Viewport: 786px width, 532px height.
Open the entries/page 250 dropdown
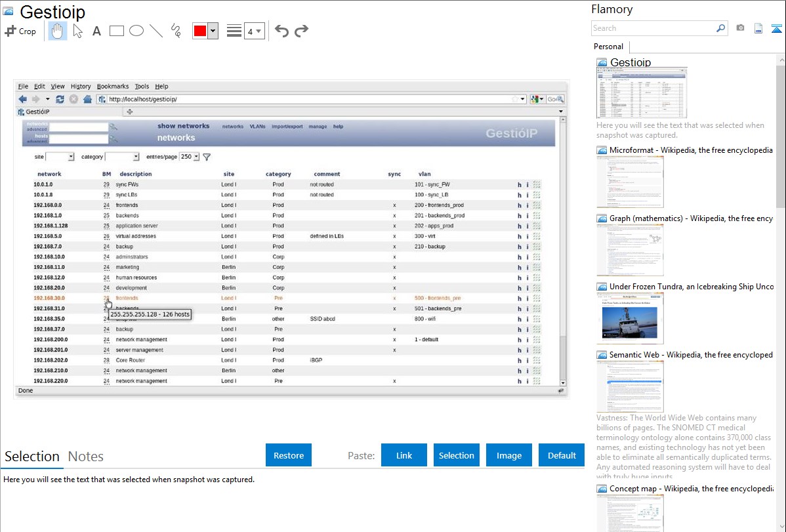pos(190,157)
